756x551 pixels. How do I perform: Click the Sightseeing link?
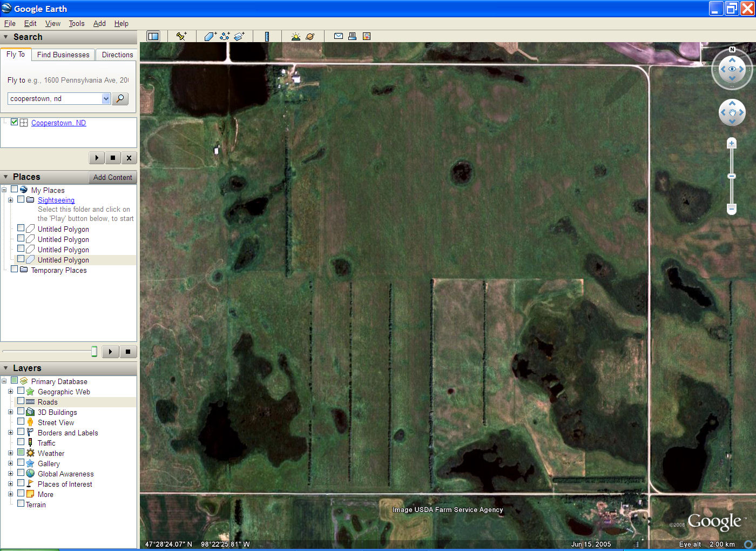[56, 200]
